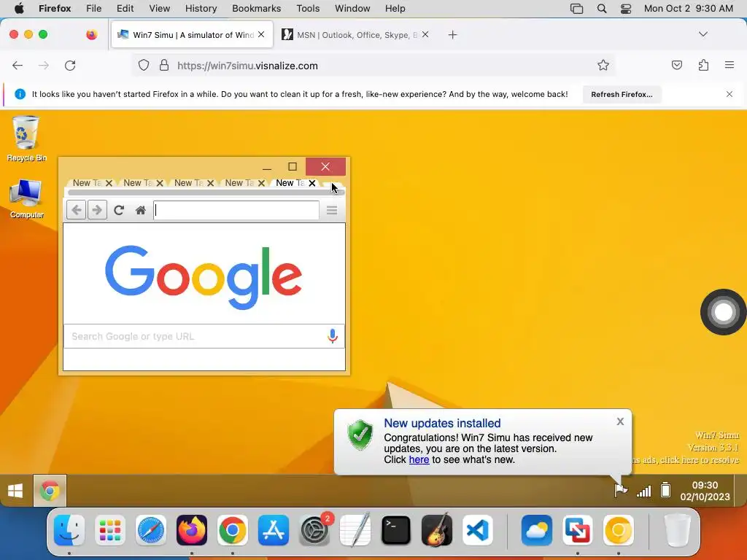Open the Tools menu
Viewport: 747px width, 560px height.
308,9
